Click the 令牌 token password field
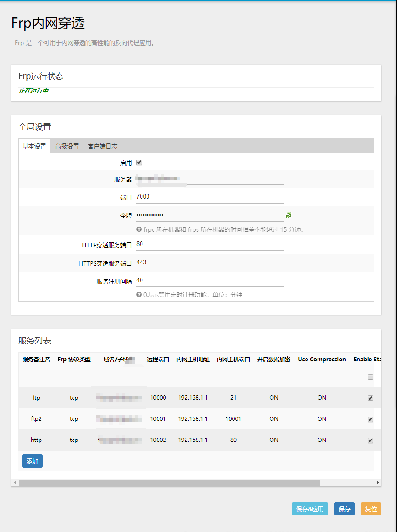Viewport: 397px width, 532px height. coord(210,215)
